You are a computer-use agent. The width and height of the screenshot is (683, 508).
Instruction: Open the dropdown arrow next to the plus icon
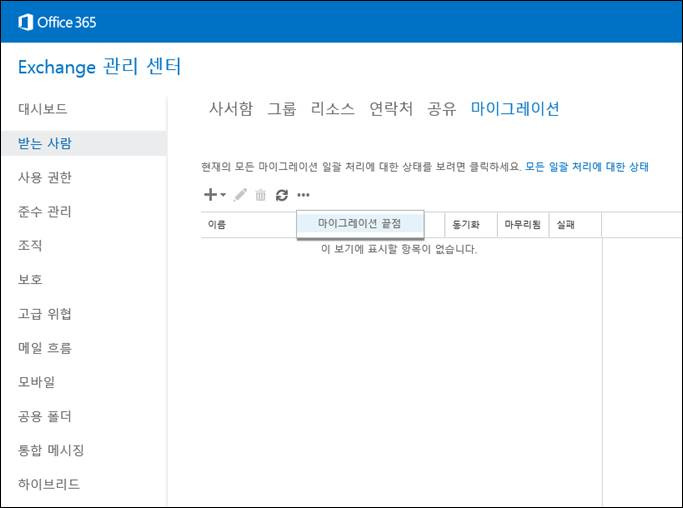223,195
